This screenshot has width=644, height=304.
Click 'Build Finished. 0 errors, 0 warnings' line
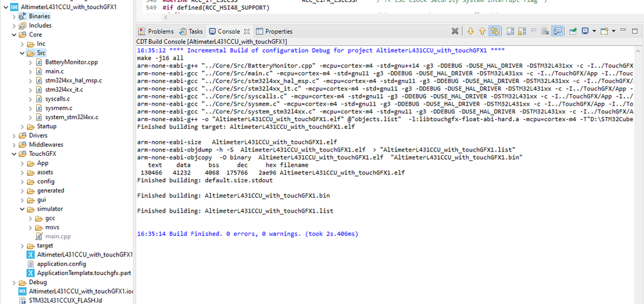(248, 234)
